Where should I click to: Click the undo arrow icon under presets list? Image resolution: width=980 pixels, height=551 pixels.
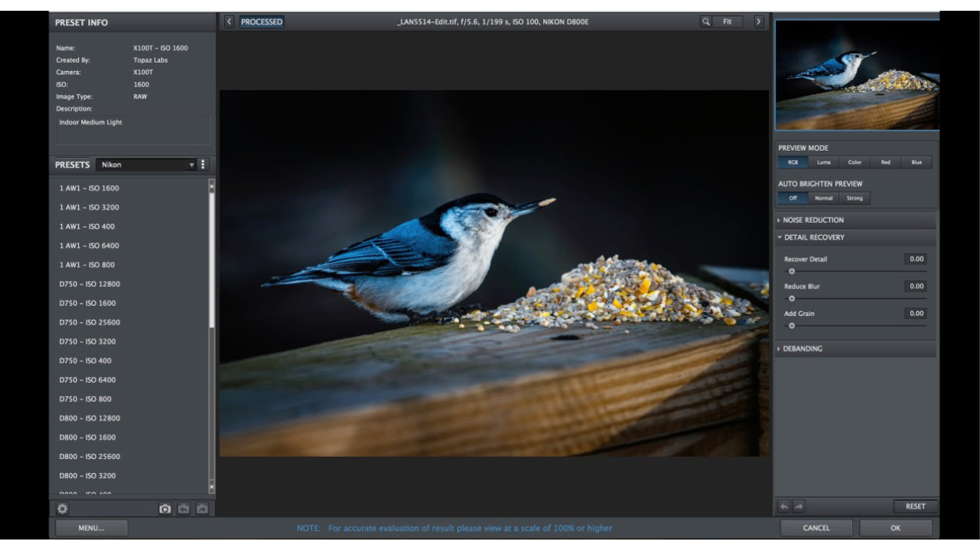[185, 508]
